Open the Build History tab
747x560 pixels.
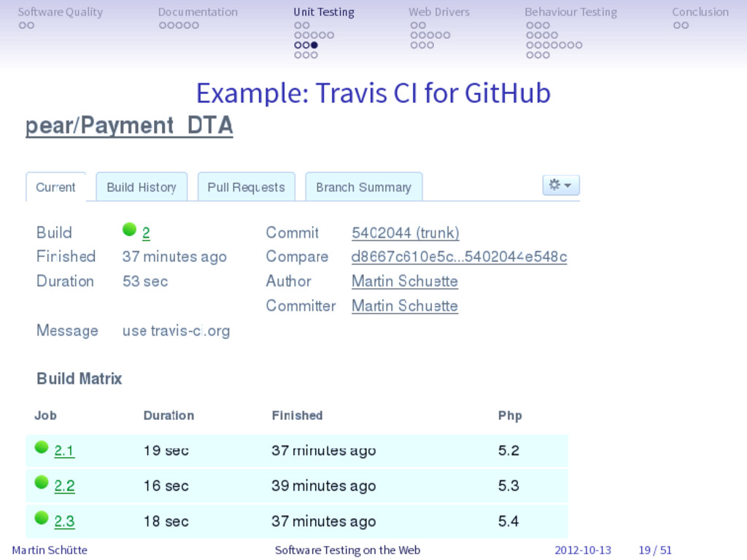point(142,187)
